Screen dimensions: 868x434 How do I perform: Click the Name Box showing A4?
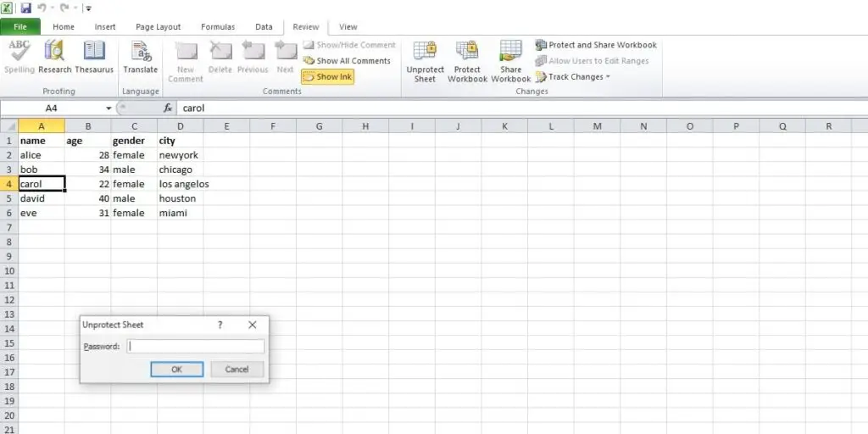pyautogui.click(x=52, y=108)
